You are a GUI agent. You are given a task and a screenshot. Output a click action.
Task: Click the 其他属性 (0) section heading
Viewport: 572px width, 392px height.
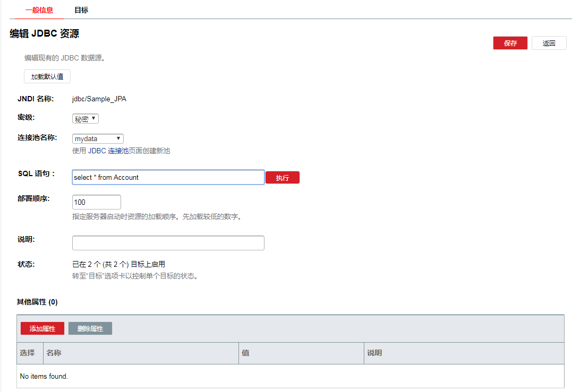pyautogui.click(x=37, y=302)
